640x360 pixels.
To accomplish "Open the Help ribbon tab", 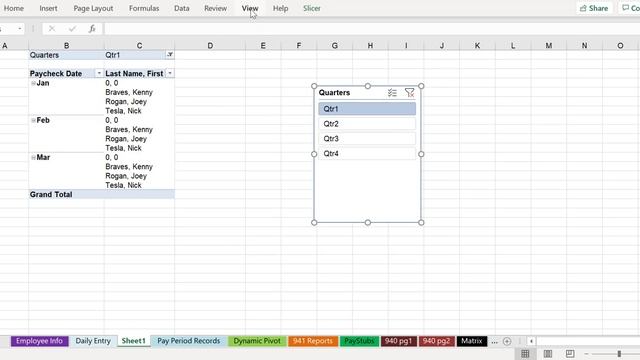I will [280, 8].
